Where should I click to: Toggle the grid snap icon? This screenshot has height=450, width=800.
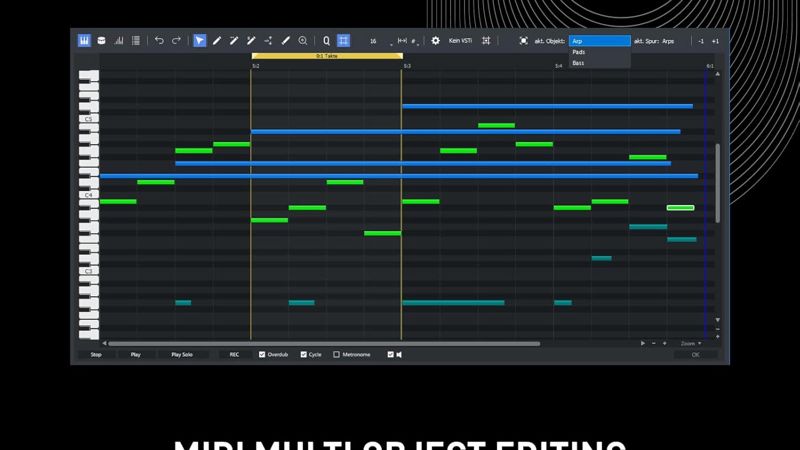pos(343,41)
